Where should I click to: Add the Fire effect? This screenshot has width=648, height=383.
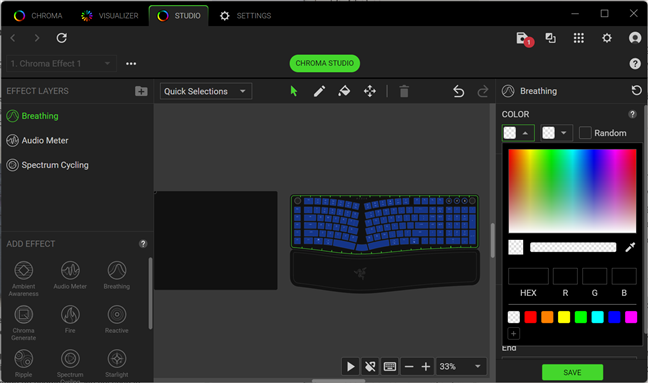pyautogui.click(x=70, y=319)
